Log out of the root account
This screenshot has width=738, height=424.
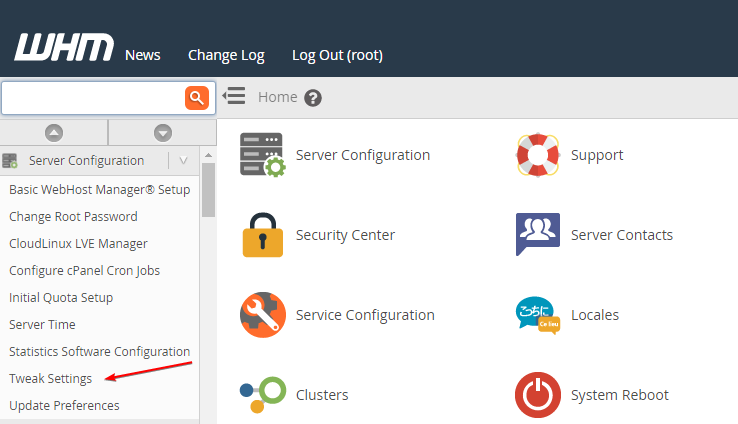[337, 56]
